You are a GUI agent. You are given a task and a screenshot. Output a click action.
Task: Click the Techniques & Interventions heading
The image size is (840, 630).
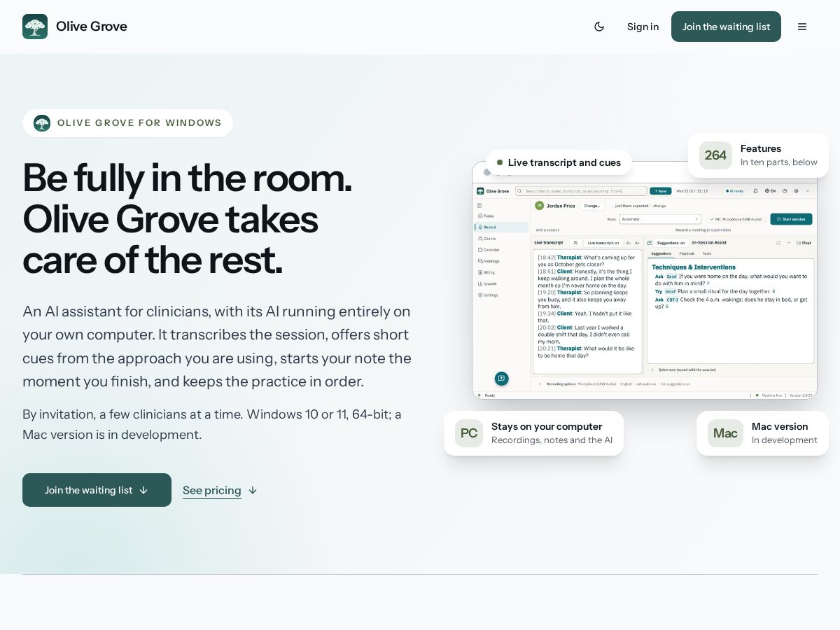[x=694, y=267]
